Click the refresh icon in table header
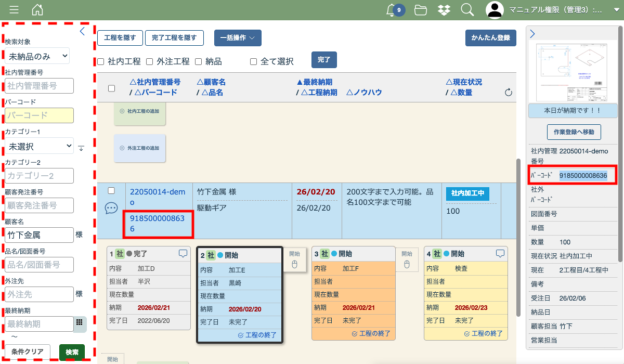Screen dimensions: 624x364 coord(509,93)
